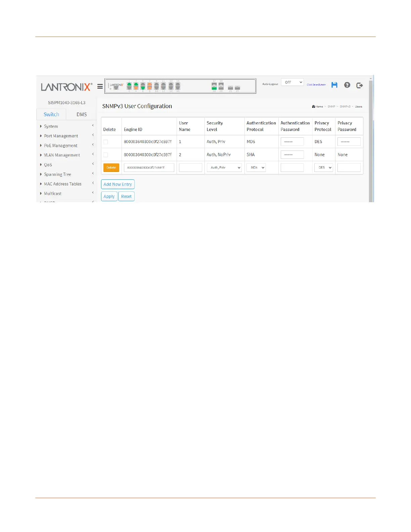Open the help question mark icon

(x=347, y=85)
